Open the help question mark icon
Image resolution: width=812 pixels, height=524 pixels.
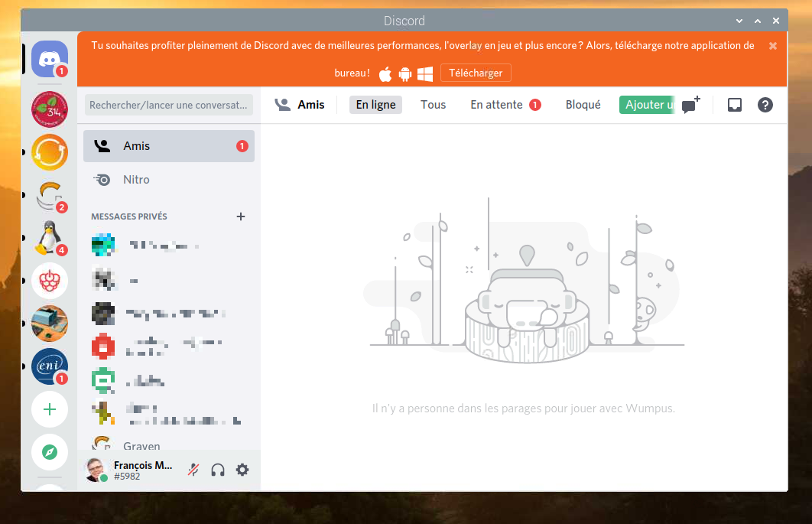tap(765, 105)
